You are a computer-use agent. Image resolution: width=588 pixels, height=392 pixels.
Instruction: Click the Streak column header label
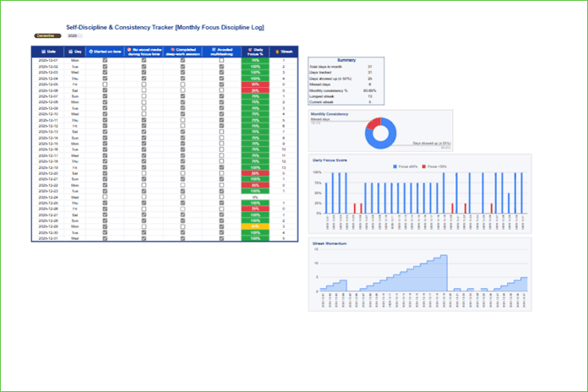286,52
